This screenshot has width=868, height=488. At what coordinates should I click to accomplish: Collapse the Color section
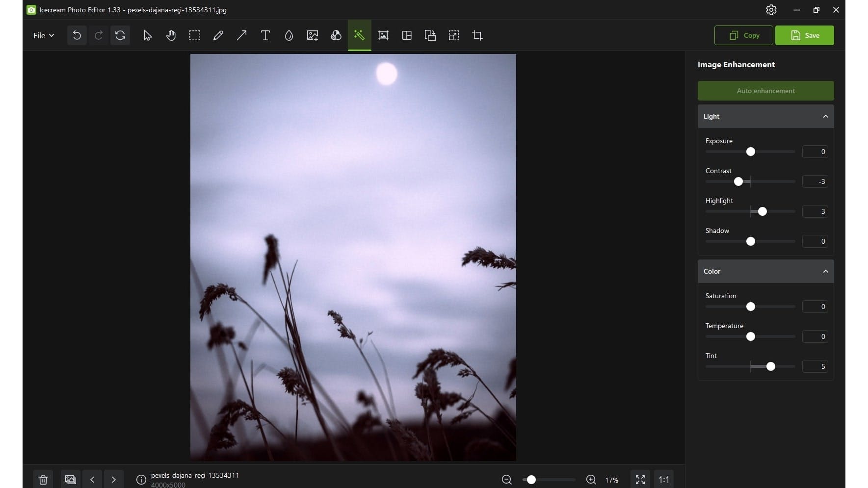pyautogui.click(x=825, y=271)
